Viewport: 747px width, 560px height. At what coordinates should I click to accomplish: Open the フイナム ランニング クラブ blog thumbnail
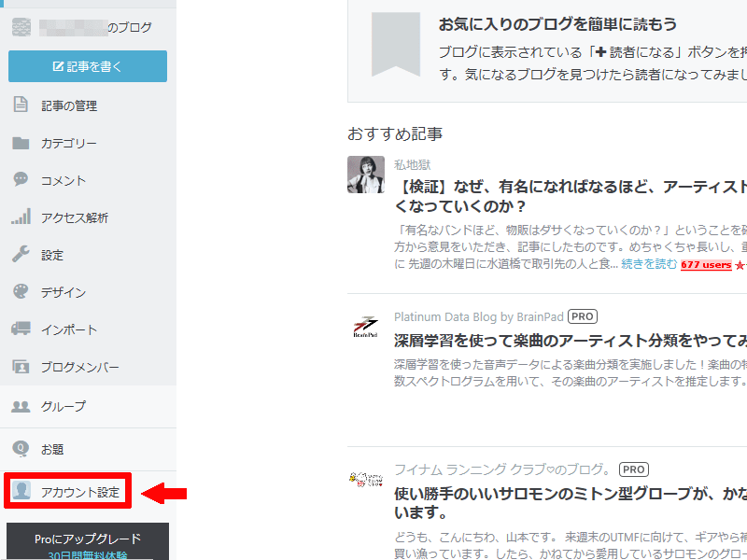(366, 478)
